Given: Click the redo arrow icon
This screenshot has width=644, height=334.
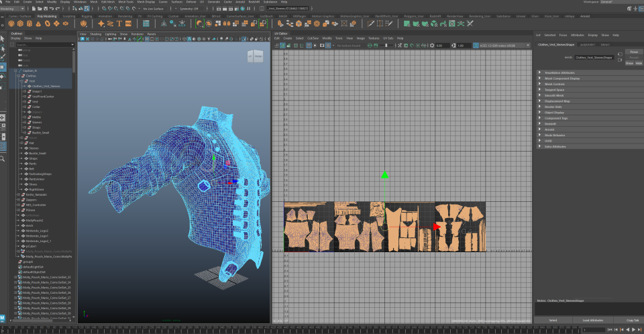Looking at the screenshot, I should tap(58, 9).
